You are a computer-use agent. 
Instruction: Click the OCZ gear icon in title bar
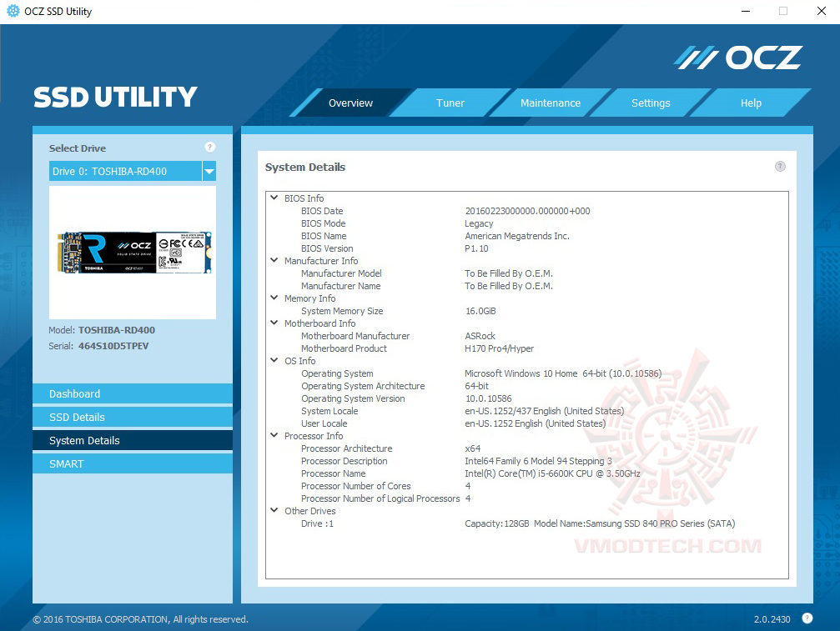[x=12, y=11]
